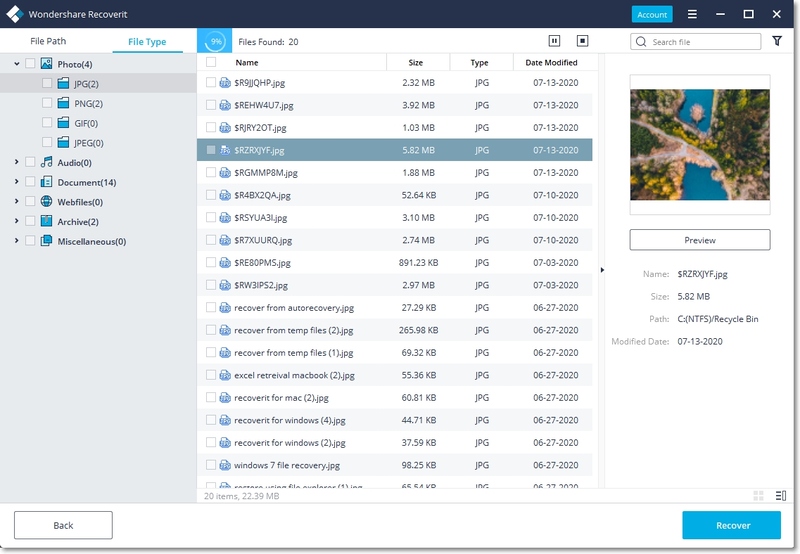Select the $RE80PMS.jpg file name
Screen dimensions: 800x554
(262, 262)
